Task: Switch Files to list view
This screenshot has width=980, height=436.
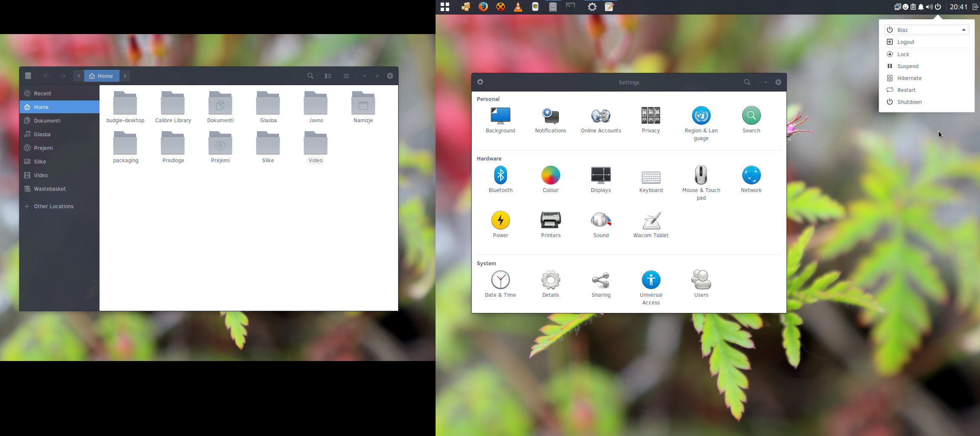Action: tap(328, 76)
